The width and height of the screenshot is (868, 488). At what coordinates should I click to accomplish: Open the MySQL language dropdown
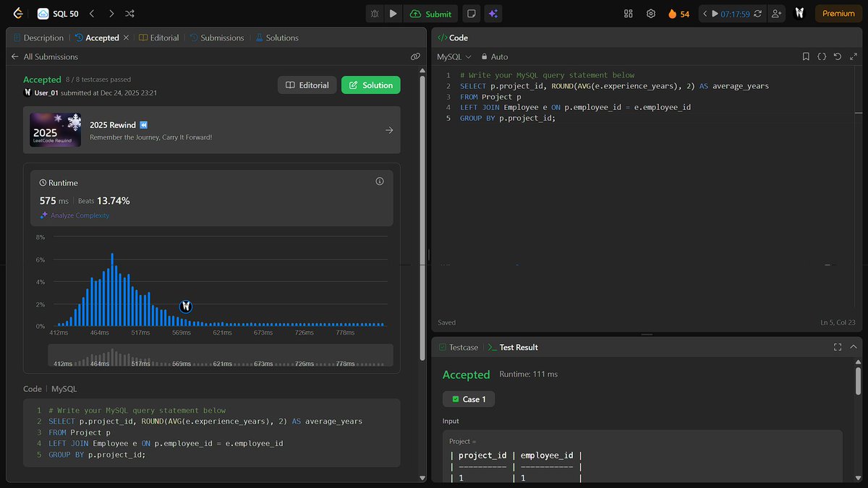(x=454, y=56)
